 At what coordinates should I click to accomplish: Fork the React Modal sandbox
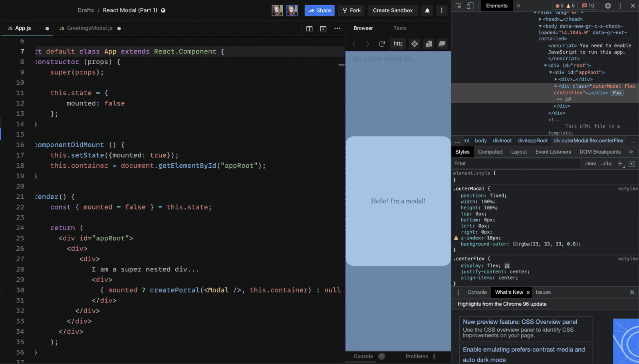coord(351,10)
